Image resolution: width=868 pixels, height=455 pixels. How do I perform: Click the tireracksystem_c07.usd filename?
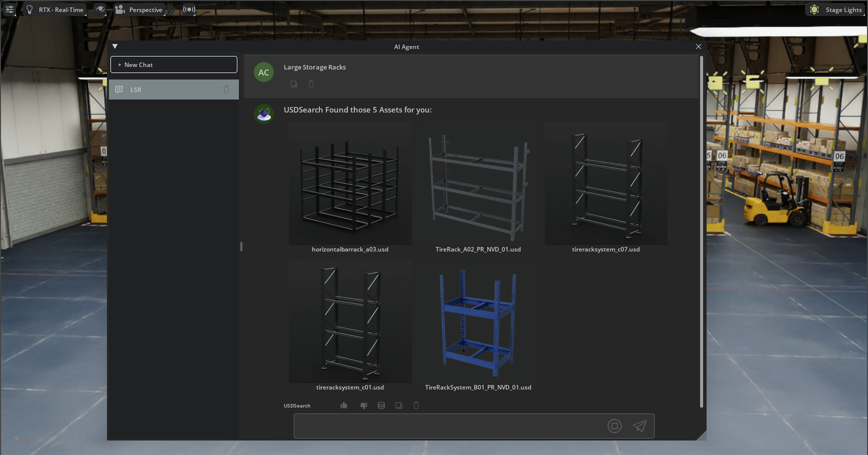tap(606, 249)
